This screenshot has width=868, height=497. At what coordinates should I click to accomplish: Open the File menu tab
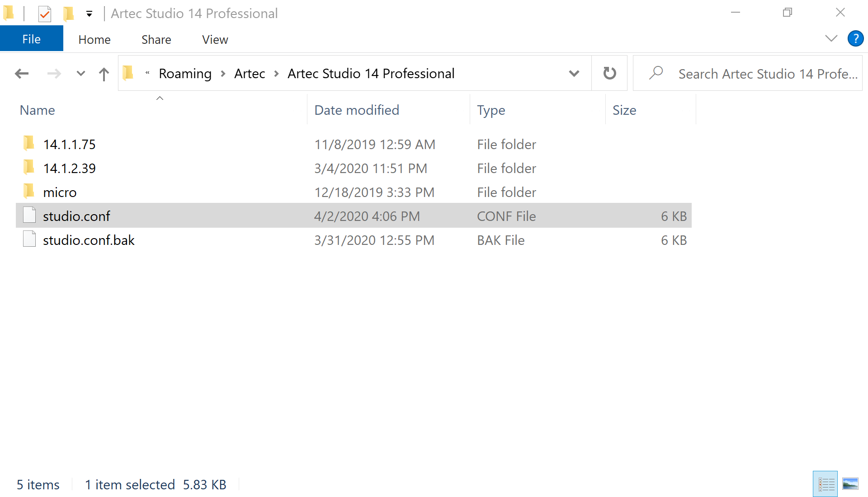[32, 39]
